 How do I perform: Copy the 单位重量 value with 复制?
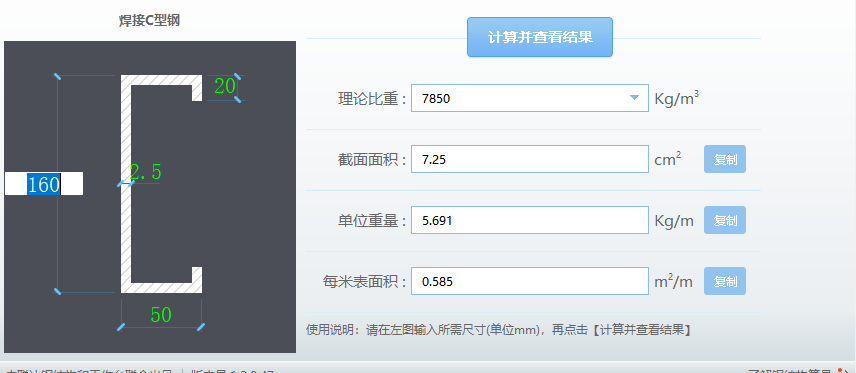click(x=724, y=220)
